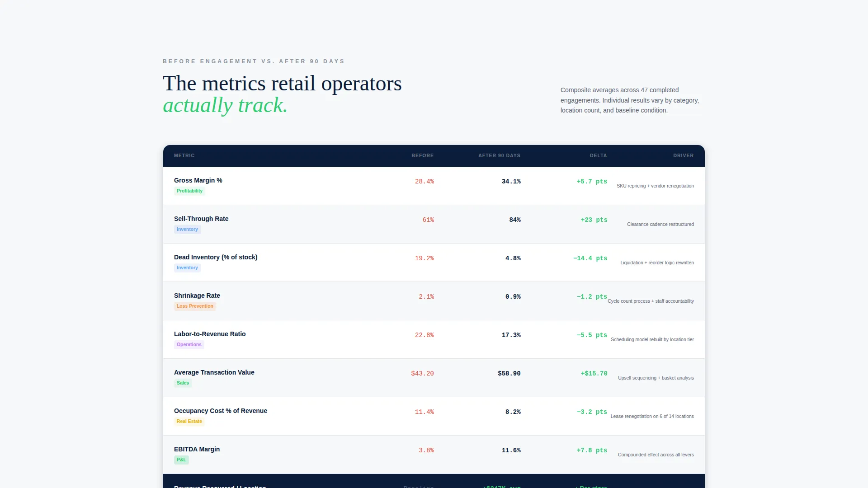Click the Inventory tag under Dead Inventory
The image size is (868, 488).
point(187,268)
